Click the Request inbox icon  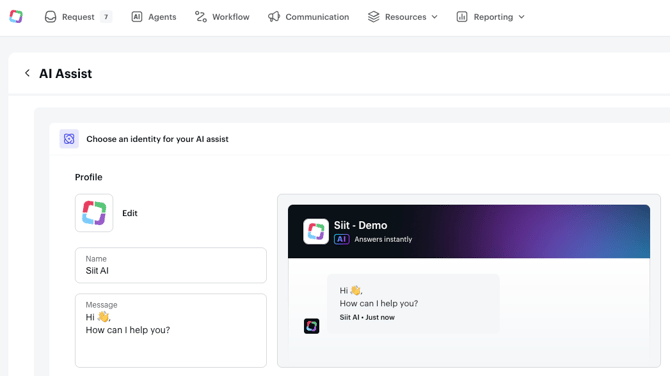coord(50,17)
